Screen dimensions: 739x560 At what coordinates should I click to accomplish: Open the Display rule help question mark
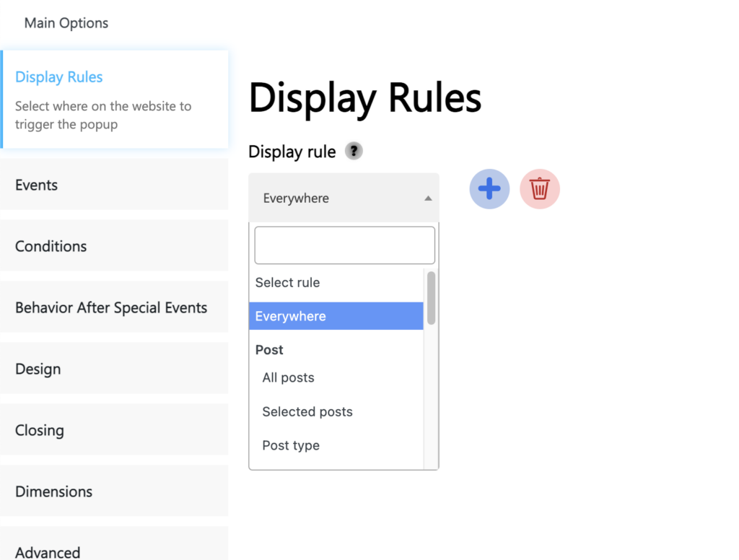tap(354, 152)
